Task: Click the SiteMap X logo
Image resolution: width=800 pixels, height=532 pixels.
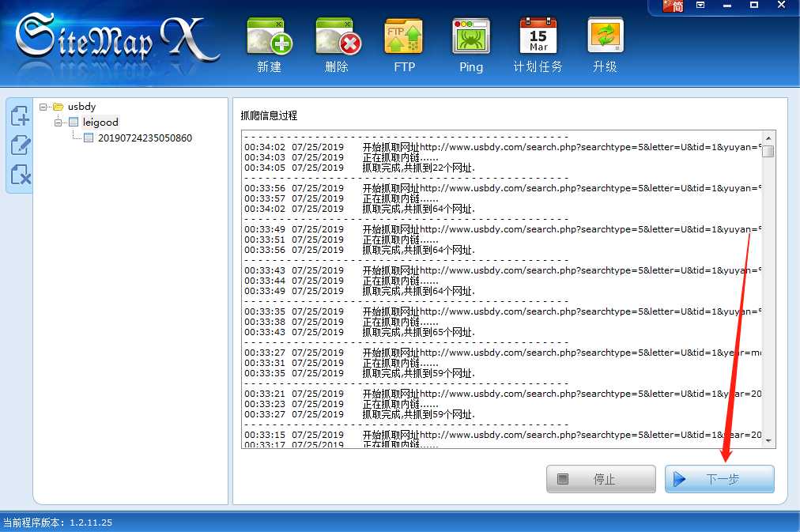Action: point(117,38)
